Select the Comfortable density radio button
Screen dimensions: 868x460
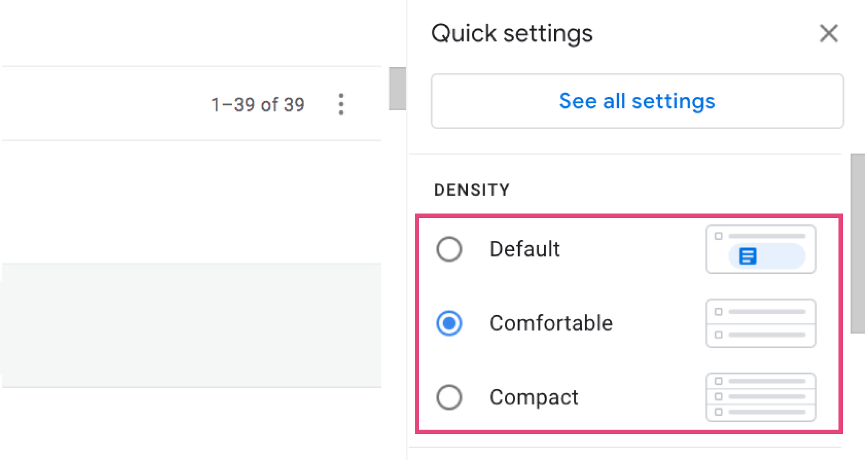[449, 323]
